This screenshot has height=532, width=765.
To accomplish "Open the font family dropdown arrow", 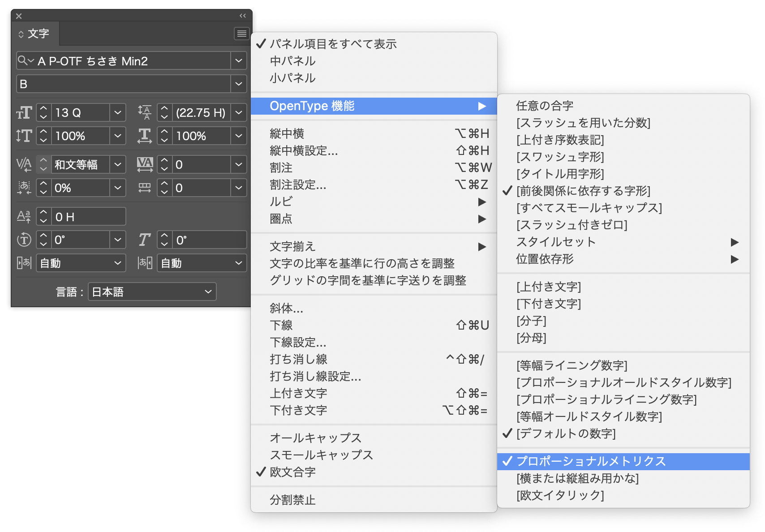I will click(239, 61).
